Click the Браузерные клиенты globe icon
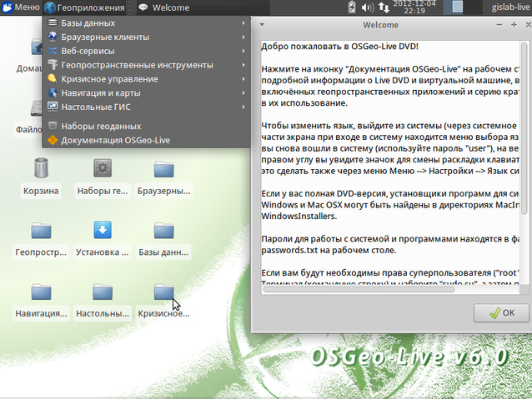The image size is (532, 399). coord(53,37)
